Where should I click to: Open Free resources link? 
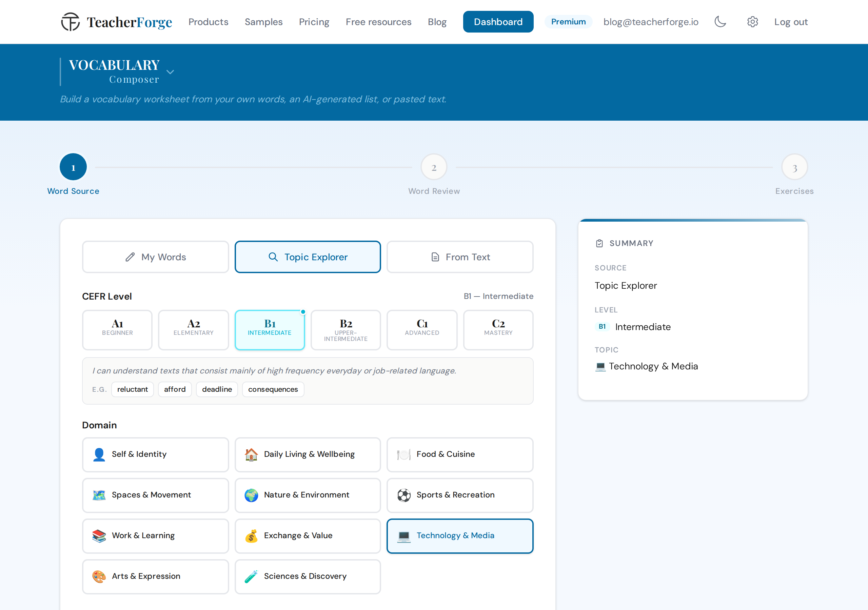[x=378, y=22]
